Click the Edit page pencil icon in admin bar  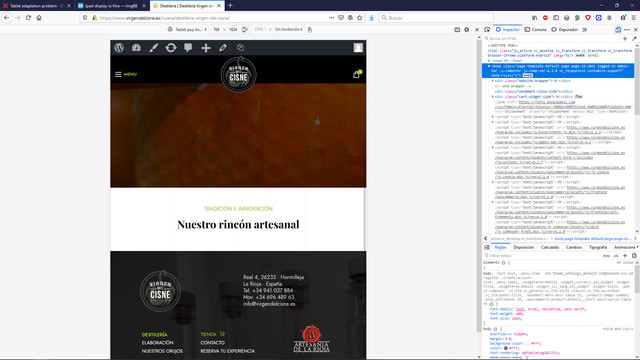223,48
